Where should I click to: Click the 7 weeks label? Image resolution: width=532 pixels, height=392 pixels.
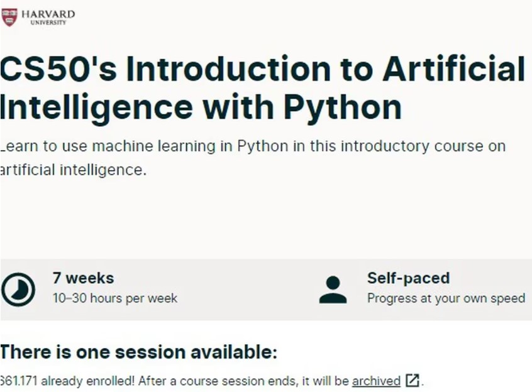(84, 278)
